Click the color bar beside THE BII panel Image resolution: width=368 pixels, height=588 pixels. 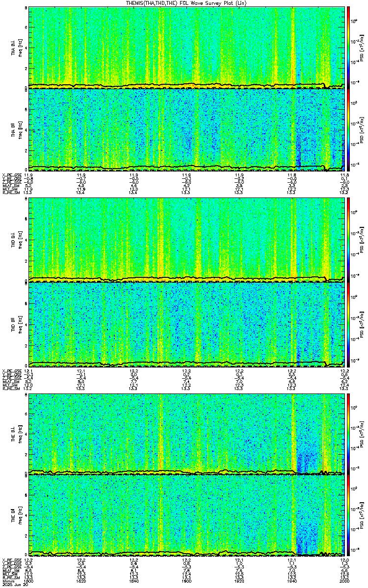(x=348, y=515)
